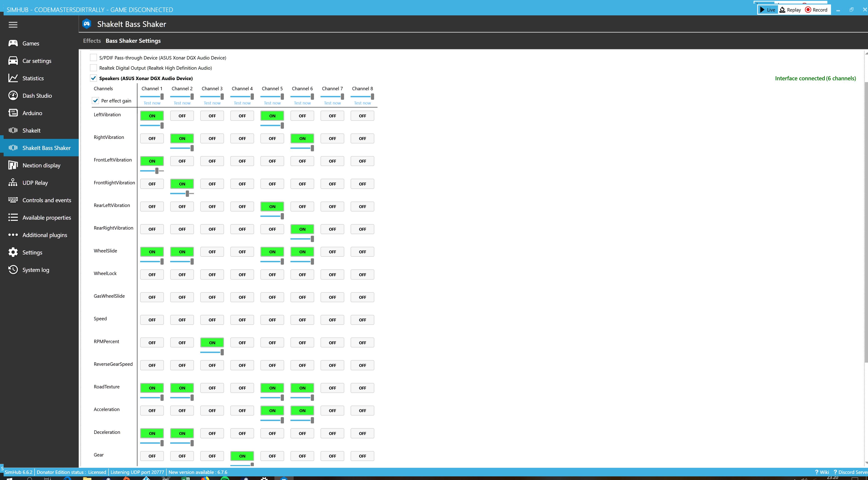
Task: Toggle Speakers ASUS Xonar DGX audio device
Action: pos(93,78)
